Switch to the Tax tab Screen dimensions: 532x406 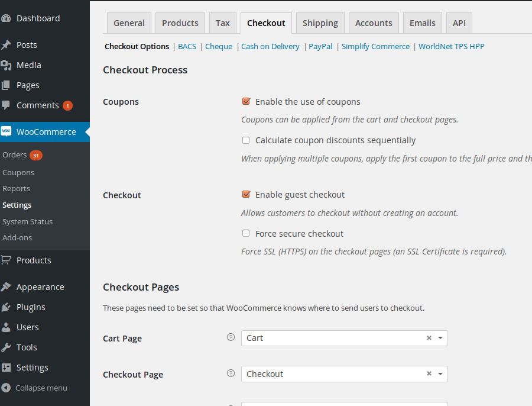(223, 23)
